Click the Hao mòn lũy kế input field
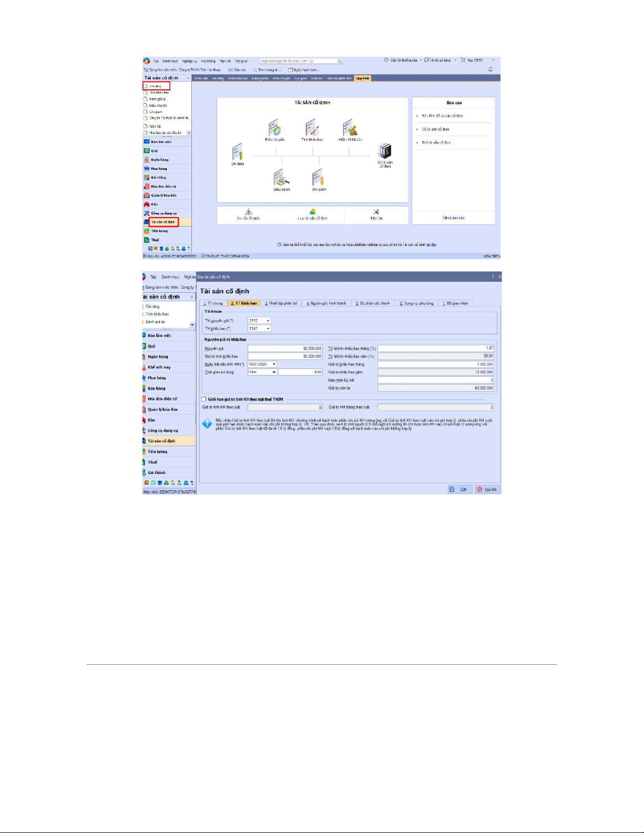Viewport: 644px width, 833px height. 435,380
